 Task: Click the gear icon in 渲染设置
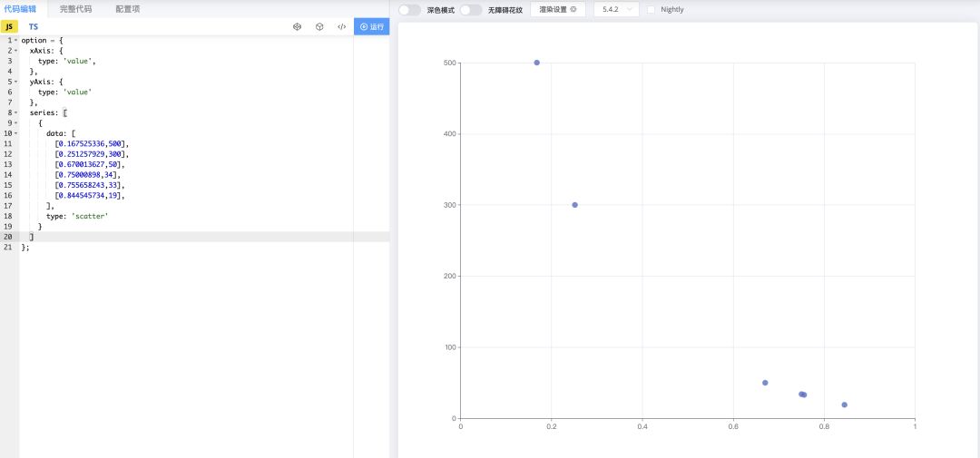573,9
